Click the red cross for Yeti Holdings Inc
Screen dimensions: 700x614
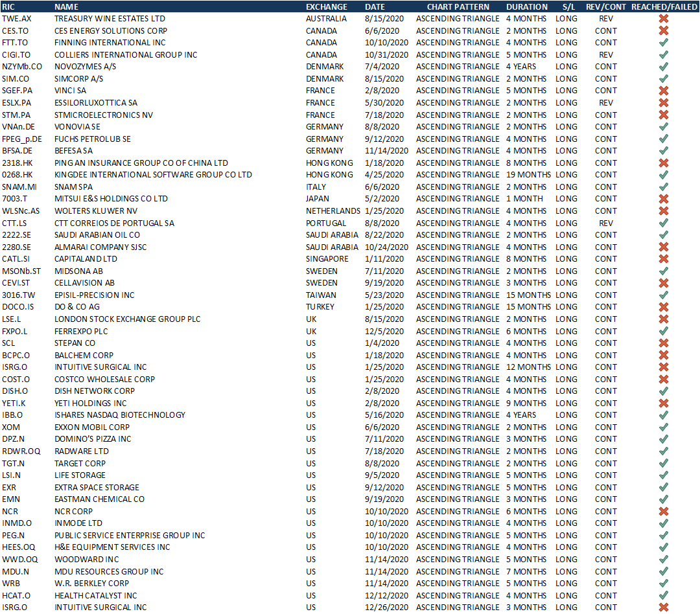click(664, 404)
